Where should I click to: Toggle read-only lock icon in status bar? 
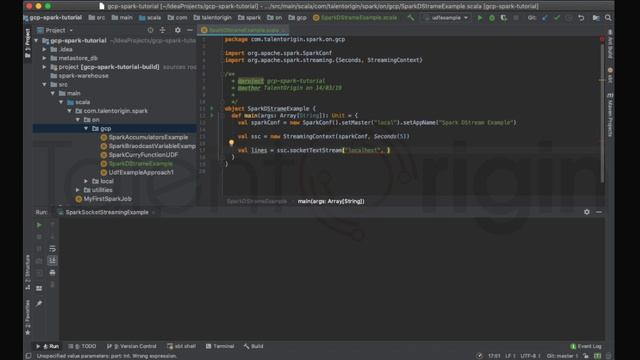[586, 356]
